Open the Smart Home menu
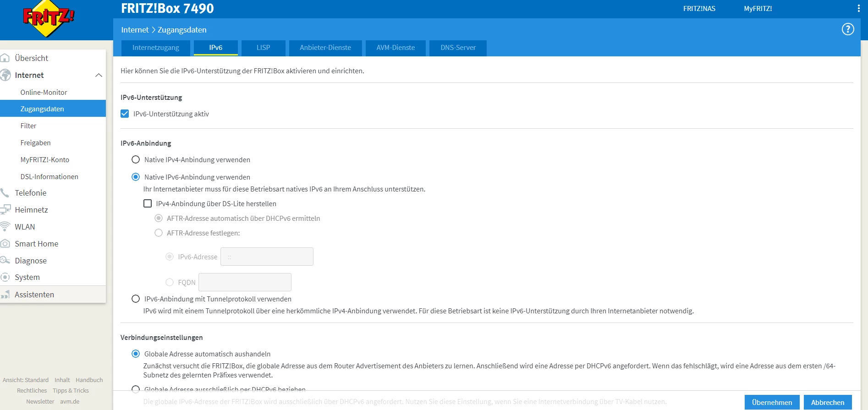Image resolution: width=868 pixels, height=410 pixels. [x=37, y=244]
